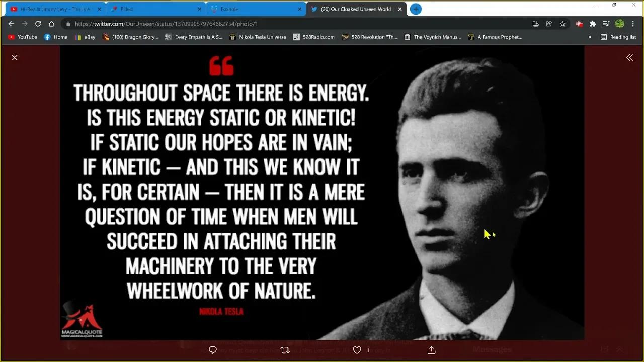This screenshot has width=644, height=362.
Task: Toggle the red adblock extension icon
Action: click(579, 23)
